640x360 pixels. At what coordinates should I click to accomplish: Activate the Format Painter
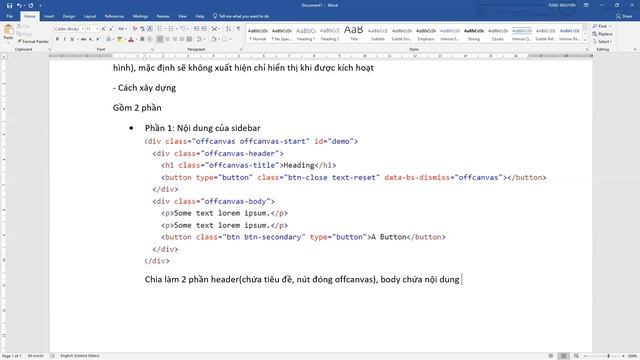[33, 41]
